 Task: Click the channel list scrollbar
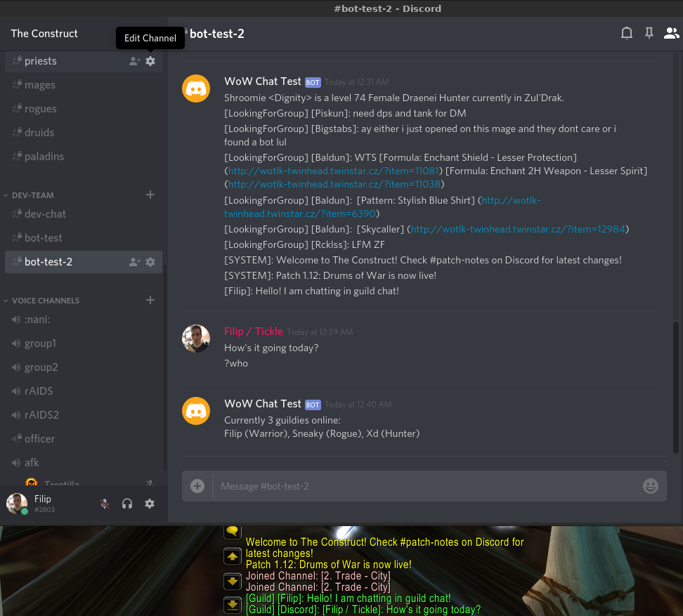(x=165, y=366)
